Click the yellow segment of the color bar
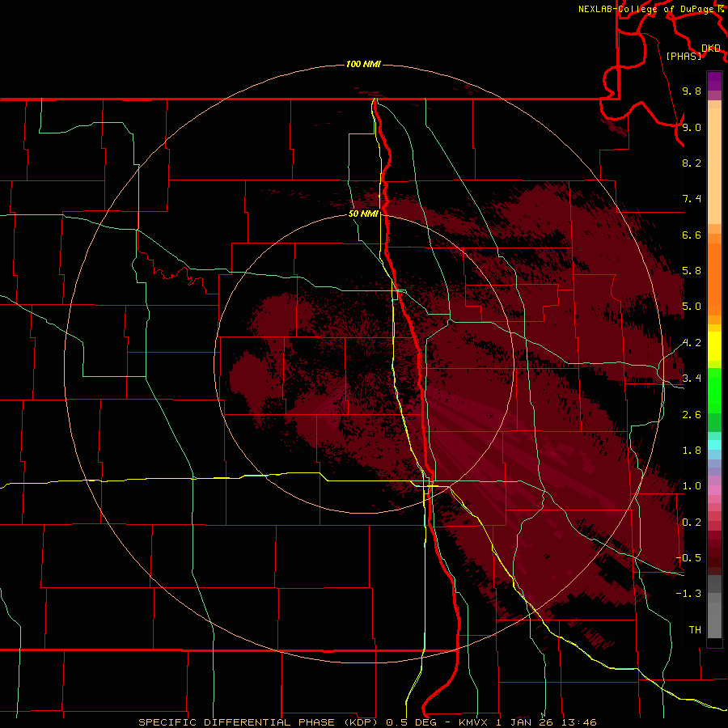 [x=714, y=346]
